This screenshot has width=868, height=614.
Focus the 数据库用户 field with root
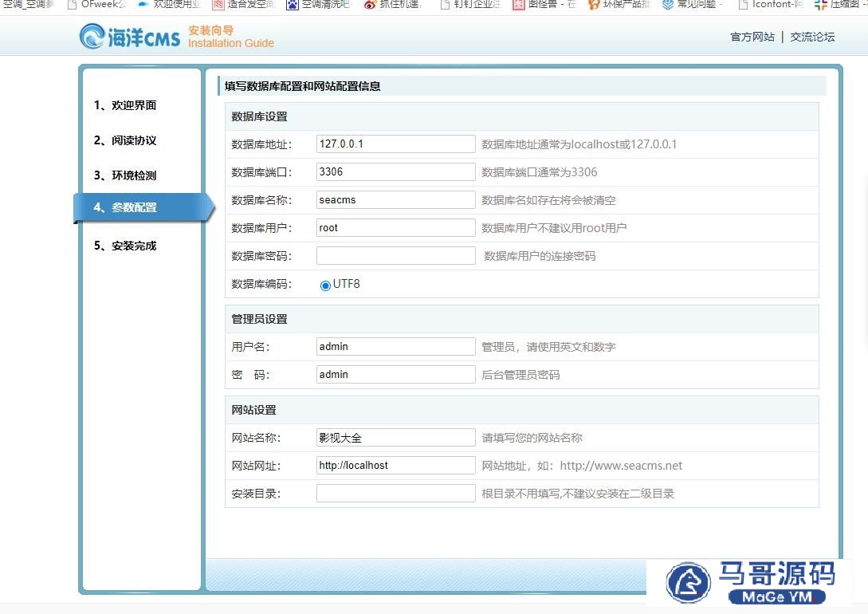pos(396,227)
